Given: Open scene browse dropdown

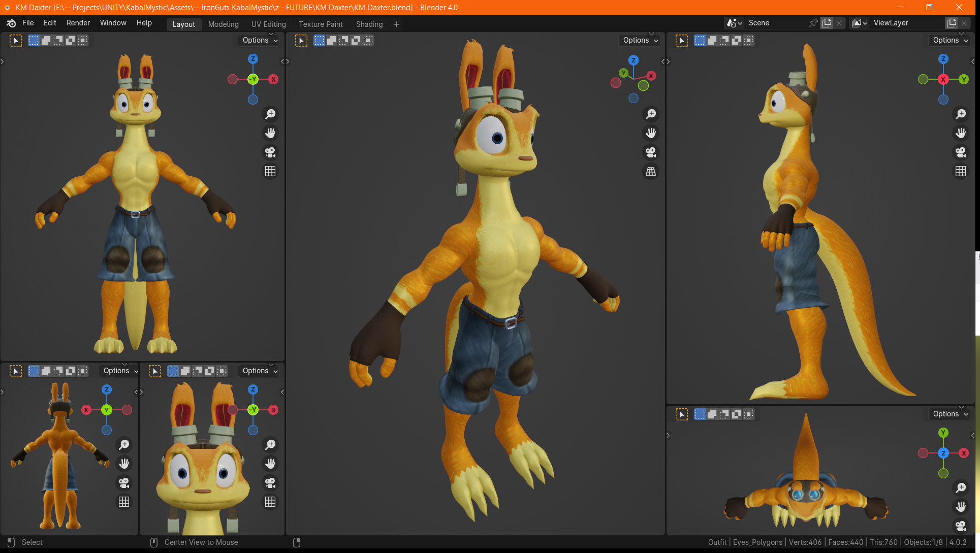Looking at the screenshot, I should click(x=735, y=23).
